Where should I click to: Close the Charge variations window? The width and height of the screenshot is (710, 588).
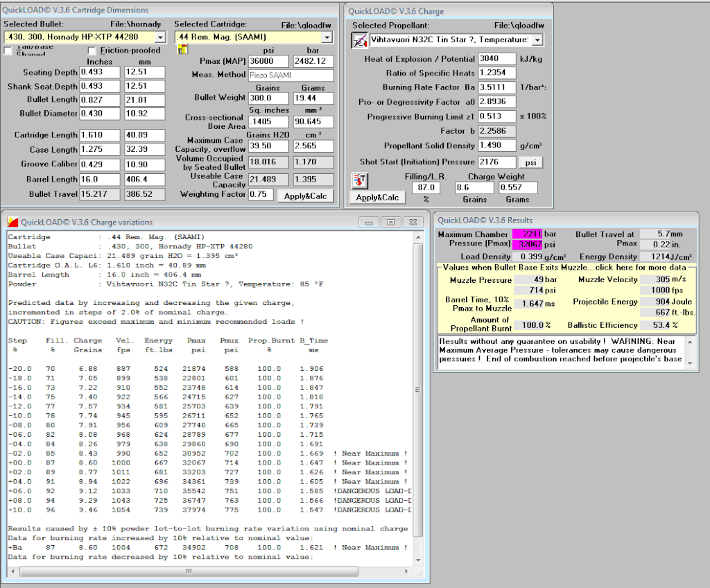point(413,223)
